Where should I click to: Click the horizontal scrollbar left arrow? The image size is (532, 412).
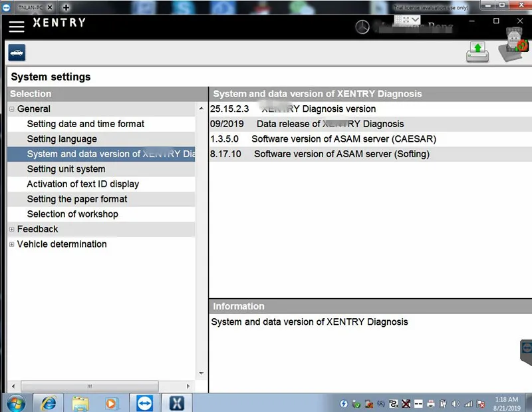(13, 386)
